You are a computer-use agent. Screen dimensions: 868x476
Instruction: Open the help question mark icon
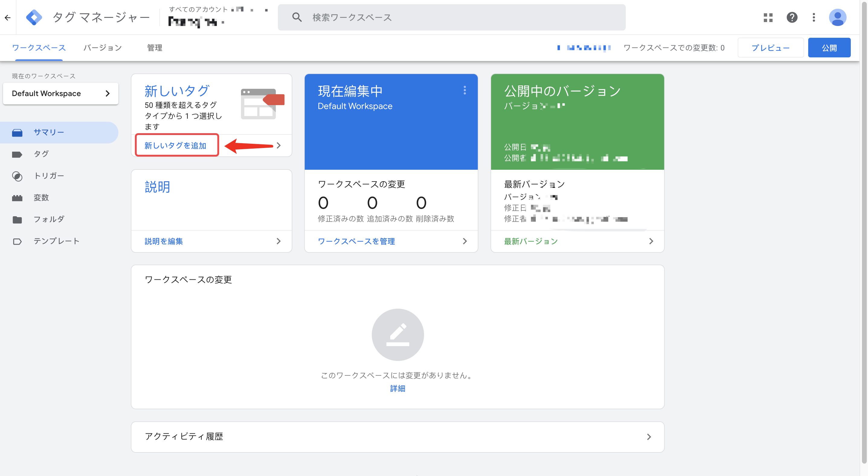click(792, 18)
